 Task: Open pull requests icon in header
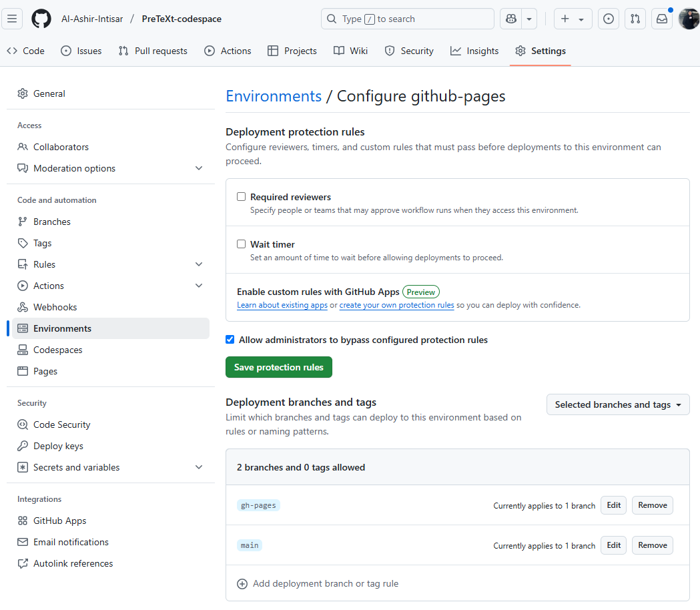635,19
